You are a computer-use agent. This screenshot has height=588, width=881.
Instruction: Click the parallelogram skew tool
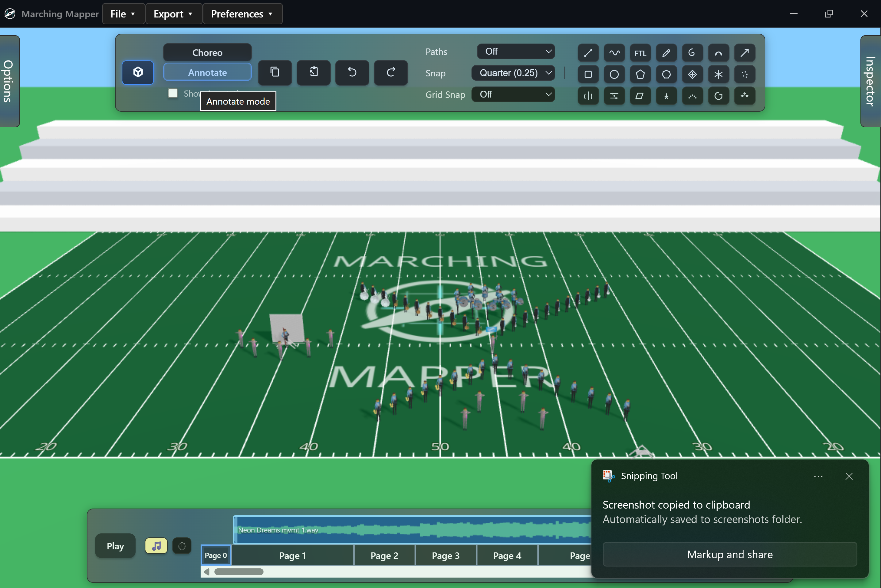coord(640,96)
